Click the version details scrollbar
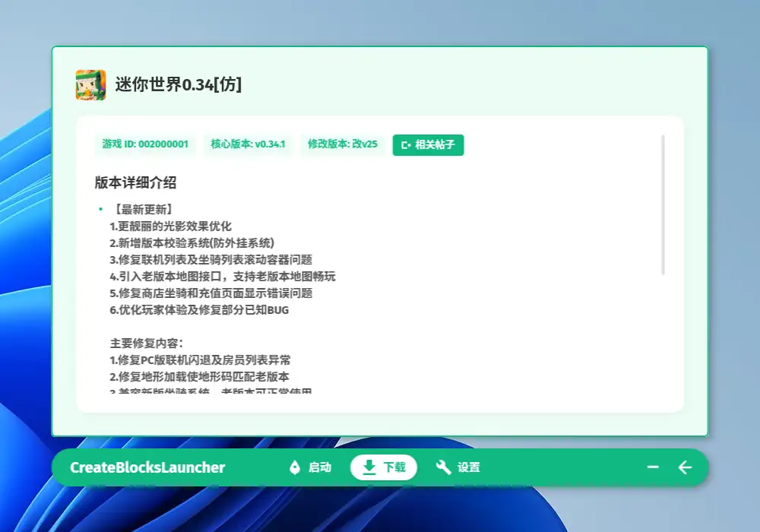760x532 pixels. click(x=663, y=205)
